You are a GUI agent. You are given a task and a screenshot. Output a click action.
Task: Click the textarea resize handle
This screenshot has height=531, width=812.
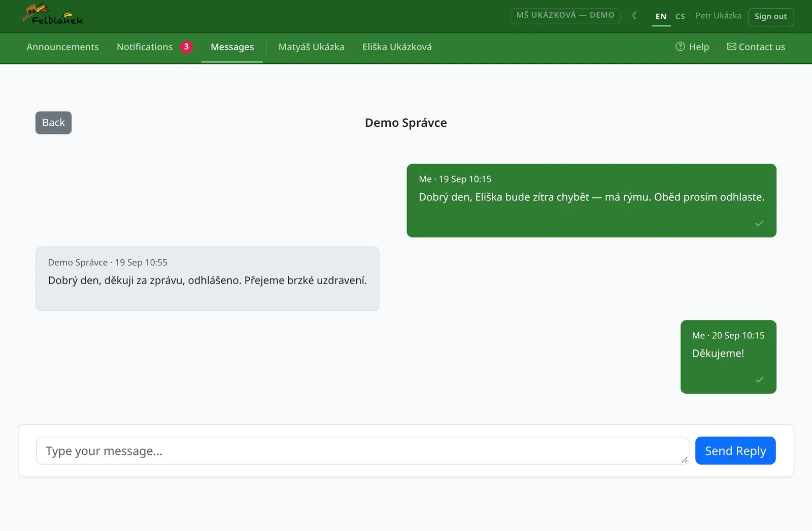point(685,459)
